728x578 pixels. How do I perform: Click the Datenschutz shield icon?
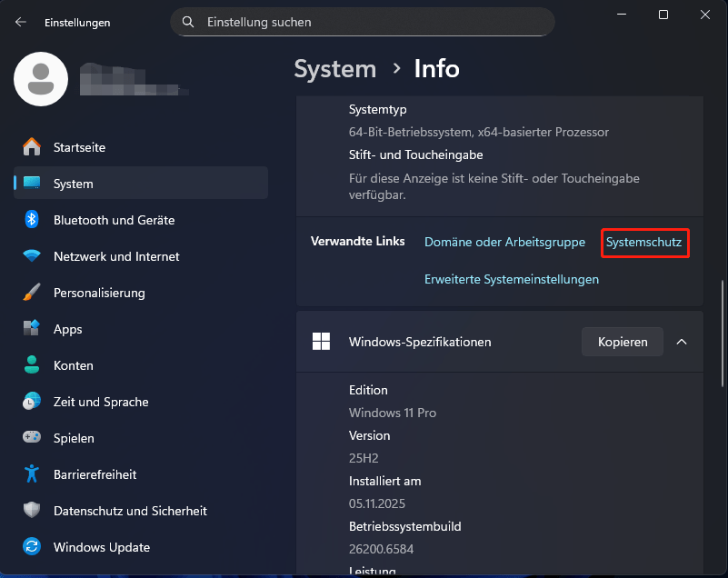[x=32, y=510]
